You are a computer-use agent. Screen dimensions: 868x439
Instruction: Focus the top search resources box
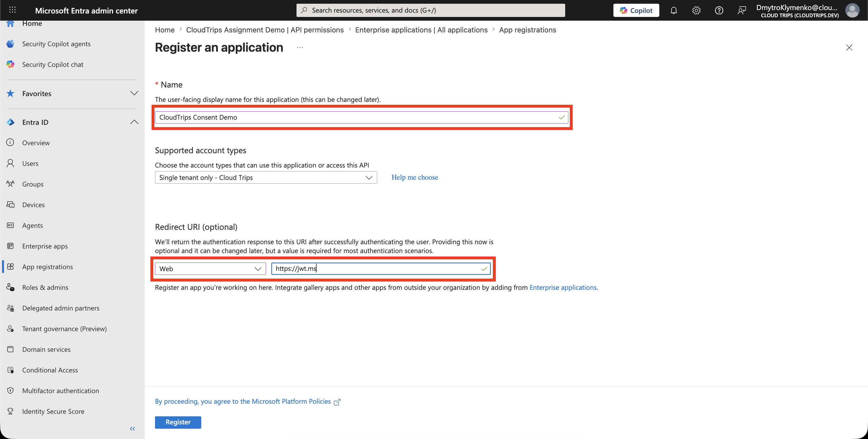(431, 10)
